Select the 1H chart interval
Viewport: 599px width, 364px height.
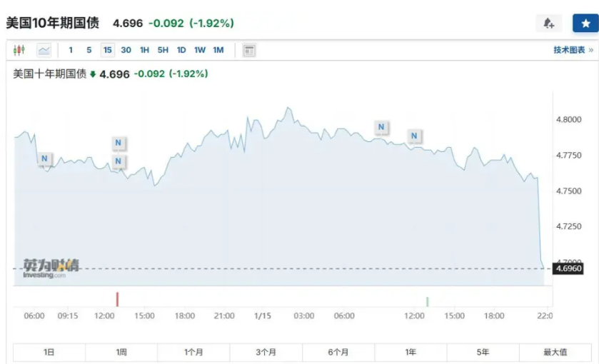coord(144,50)
